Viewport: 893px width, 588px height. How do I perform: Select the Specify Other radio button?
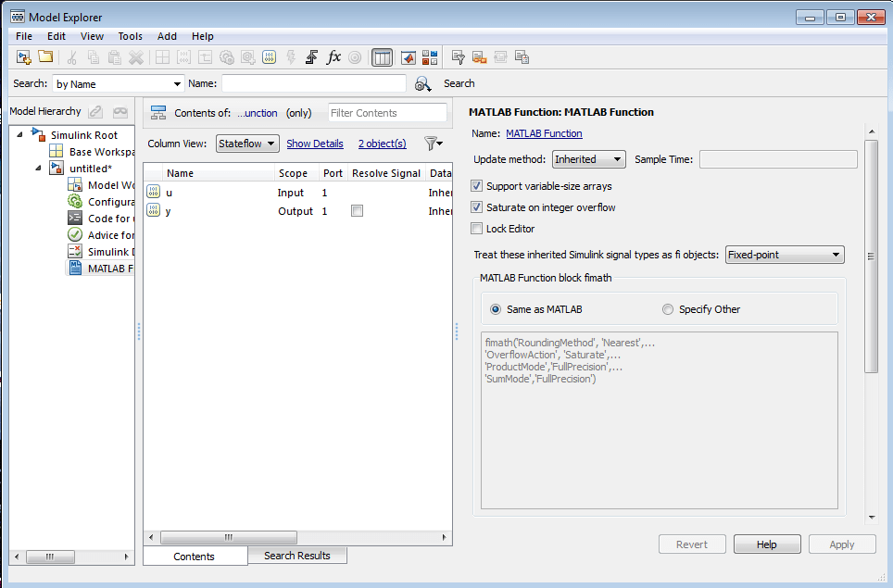tap(668, 309)
